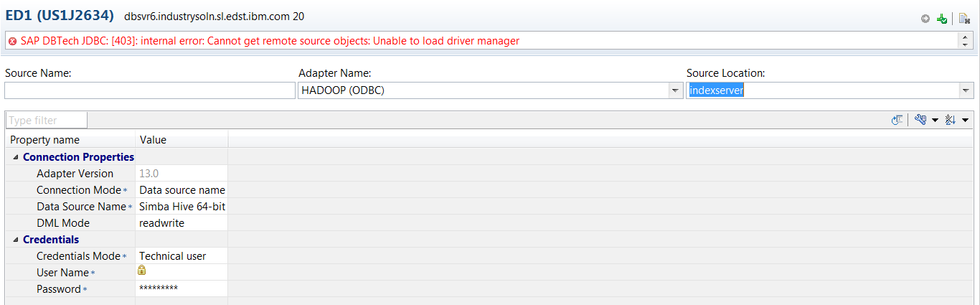Screen dimensions: 980x305
Task: Collapse the Credentials section
Action: tap(16, 240)
